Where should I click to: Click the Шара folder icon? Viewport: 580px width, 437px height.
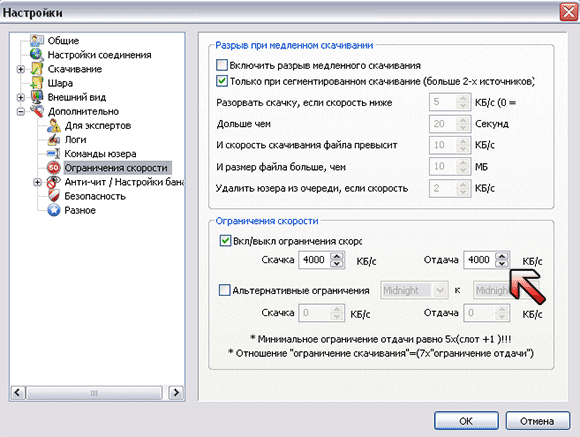click(x=37, y=83)
